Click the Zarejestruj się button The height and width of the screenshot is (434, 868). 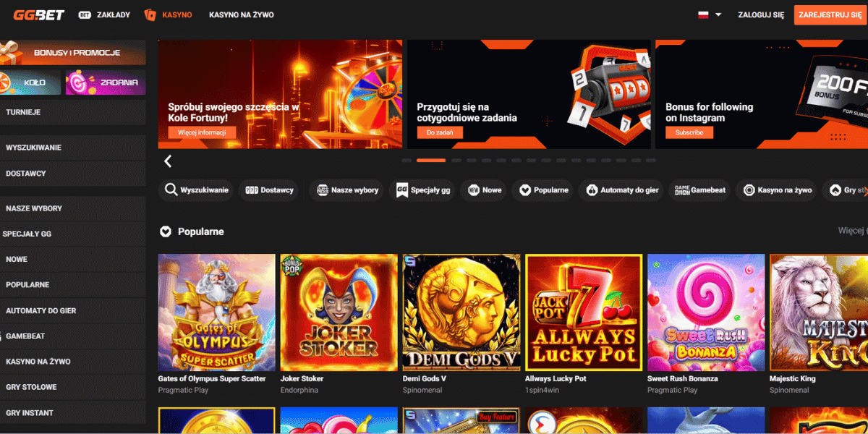830,14
